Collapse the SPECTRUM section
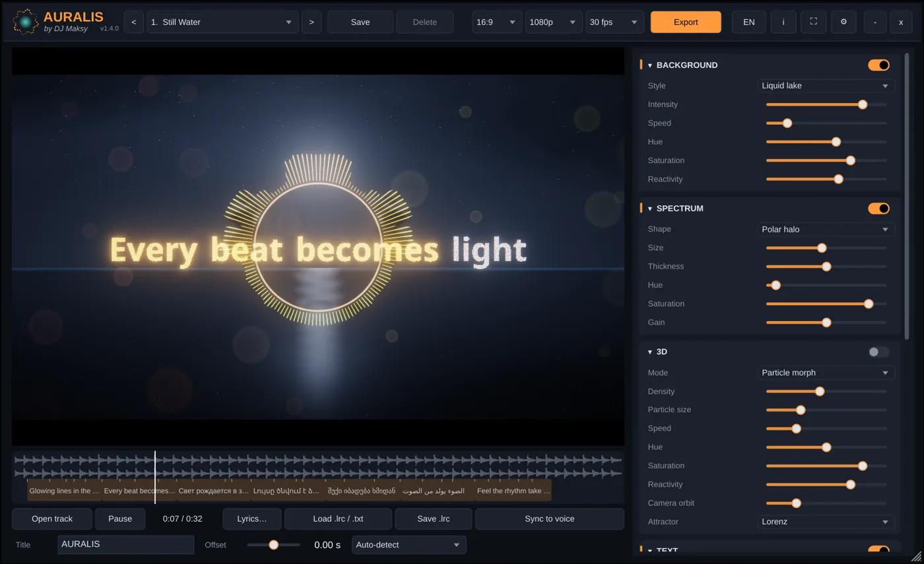924x564 pixels. (x=650, y=209)
